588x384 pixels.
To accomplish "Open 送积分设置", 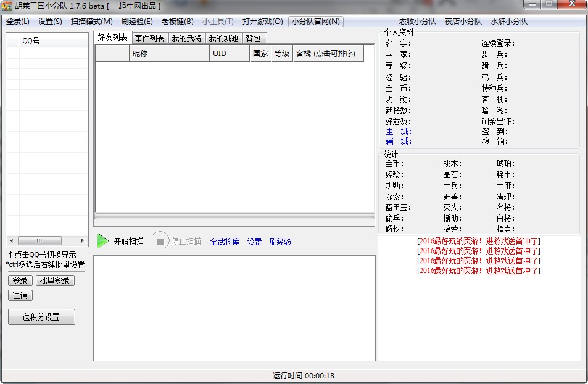I will click(x=41, y=317).
